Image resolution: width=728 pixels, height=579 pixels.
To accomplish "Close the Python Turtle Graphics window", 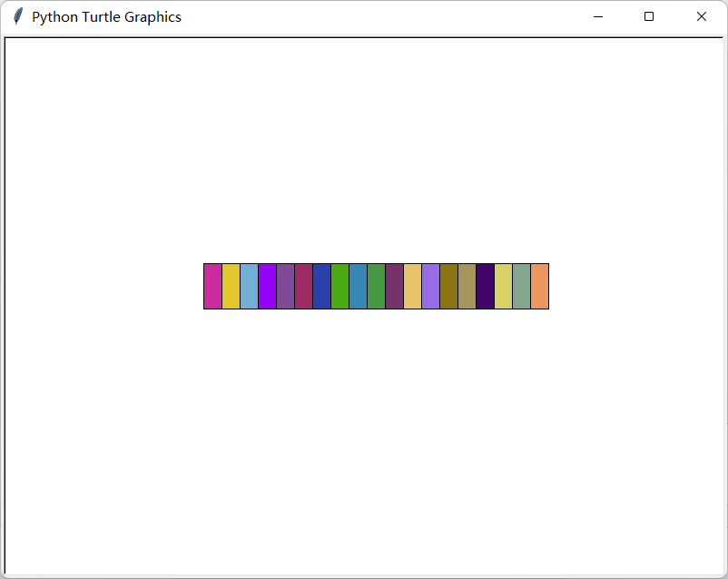I will coord(701,16).
